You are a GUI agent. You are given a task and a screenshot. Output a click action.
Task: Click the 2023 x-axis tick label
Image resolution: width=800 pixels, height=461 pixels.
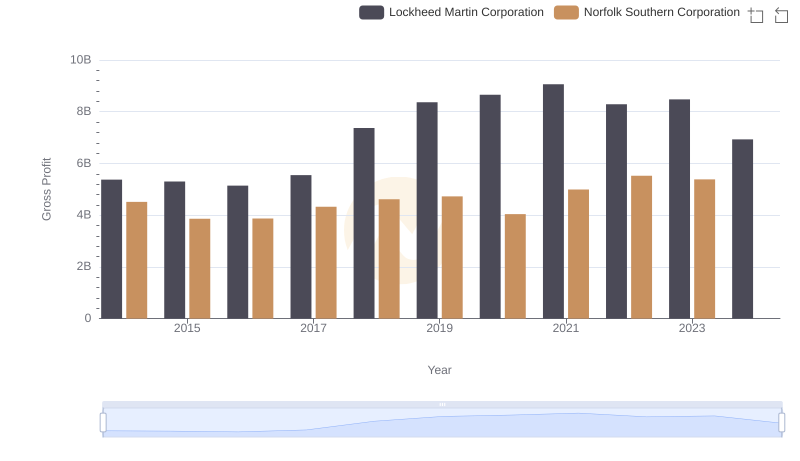pos(692,328)
